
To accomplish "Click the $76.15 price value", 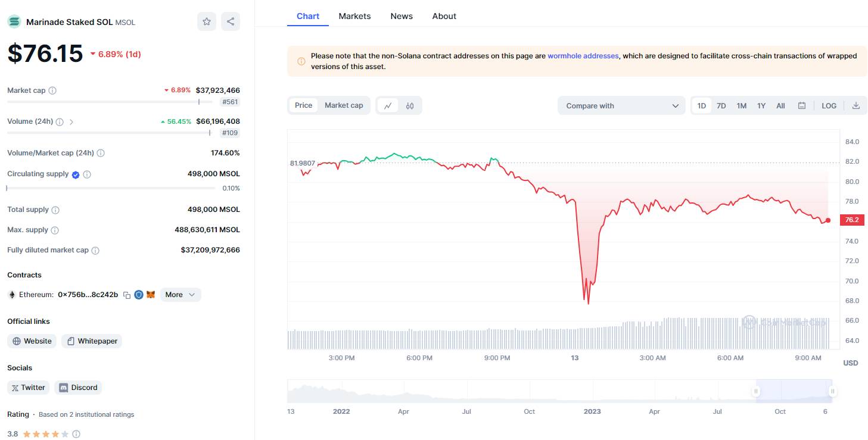I will pyautogui.click(x=45, y=54).
